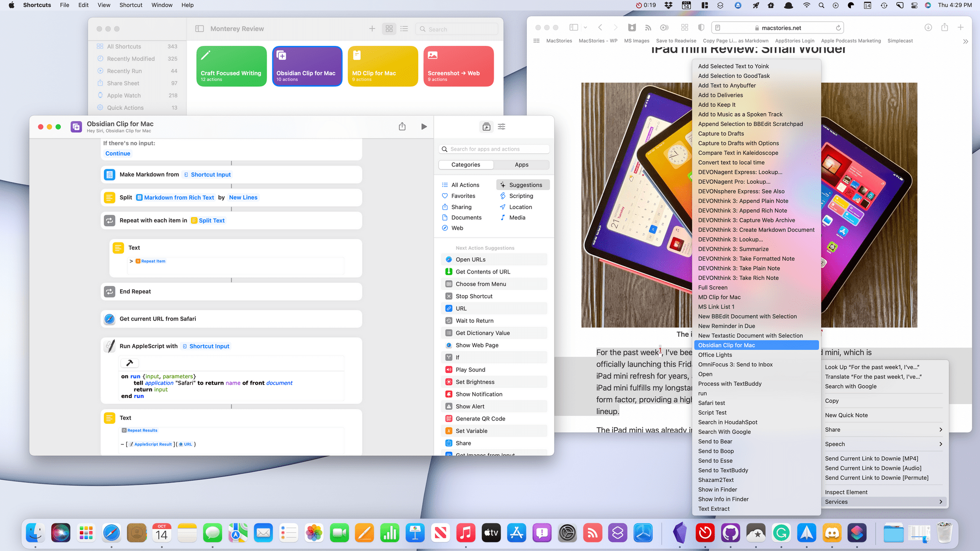Image resolution: width=980 pixels, height=551 pixels.
Task: Switch to list view in Shortcuts library
Action: click(404, 29)
